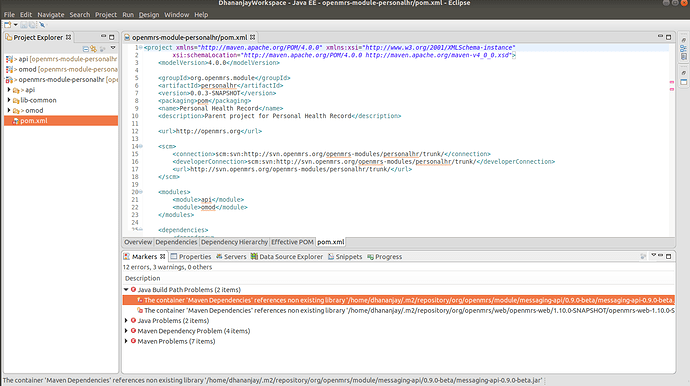Open the Snippets view tab
Viewport: 690px width, 386px height.
(345, 257)
